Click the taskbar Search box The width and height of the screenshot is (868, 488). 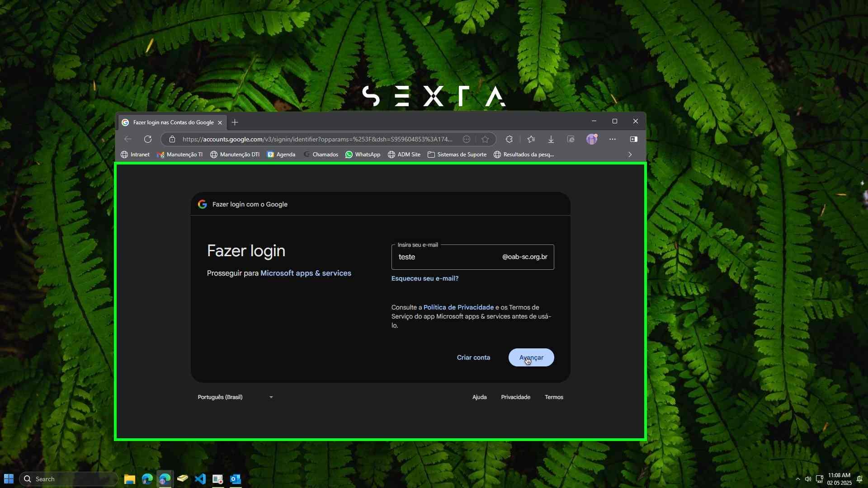[69, 479]
